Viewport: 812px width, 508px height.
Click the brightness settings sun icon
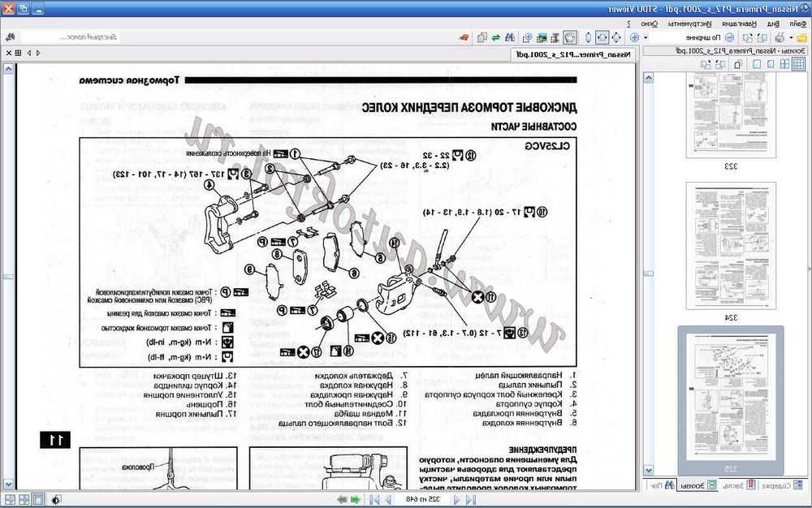tap(56, 499)
